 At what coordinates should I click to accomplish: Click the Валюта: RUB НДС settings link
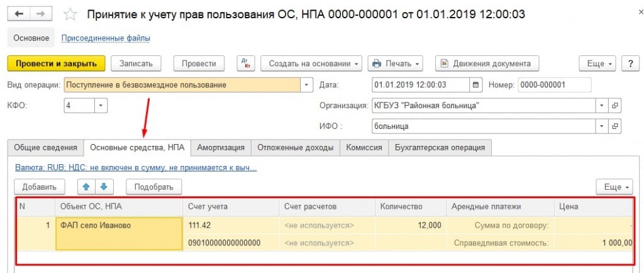pyautogui.click(x=135, y=168)
